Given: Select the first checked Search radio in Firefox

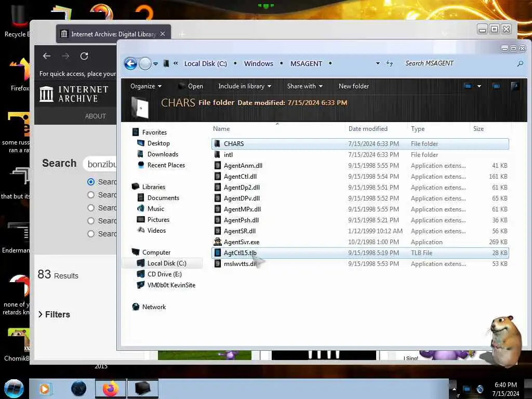Looking at the screenshot, I should [90, 182].
